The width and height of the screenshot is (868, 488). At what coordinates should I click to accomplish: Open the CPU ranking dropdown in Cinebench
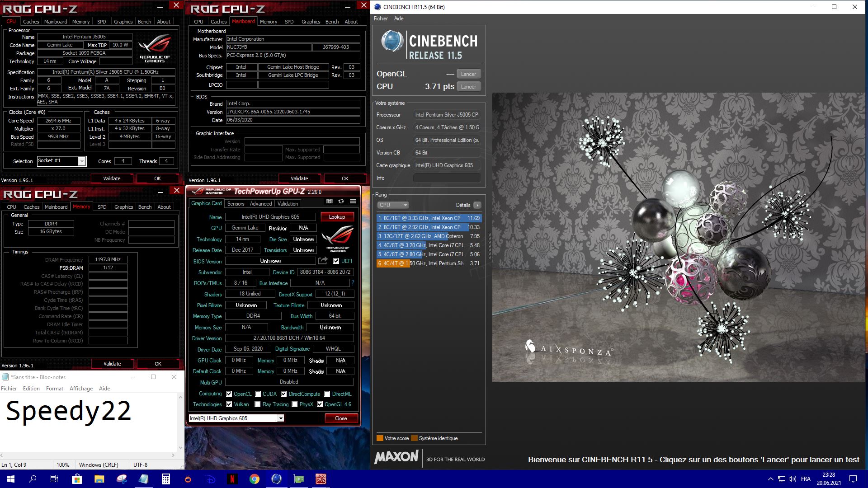(393, 205)
